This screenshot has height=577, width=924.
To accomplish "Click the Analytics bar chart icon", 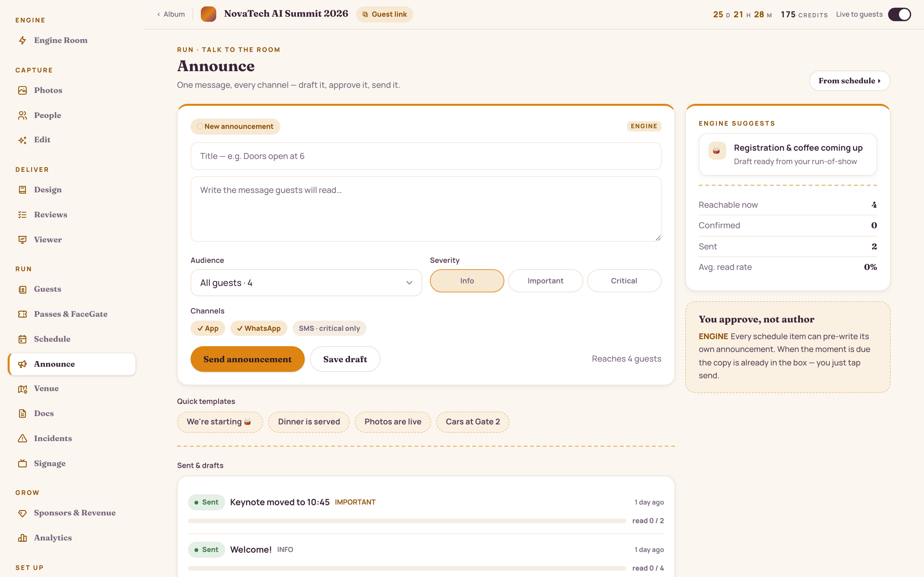I will coord(22,538).
